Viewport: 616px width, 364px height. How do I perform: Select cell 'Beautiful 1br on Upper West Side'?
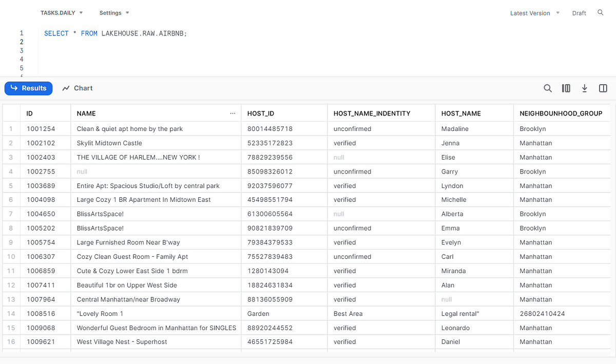point(156,285)
